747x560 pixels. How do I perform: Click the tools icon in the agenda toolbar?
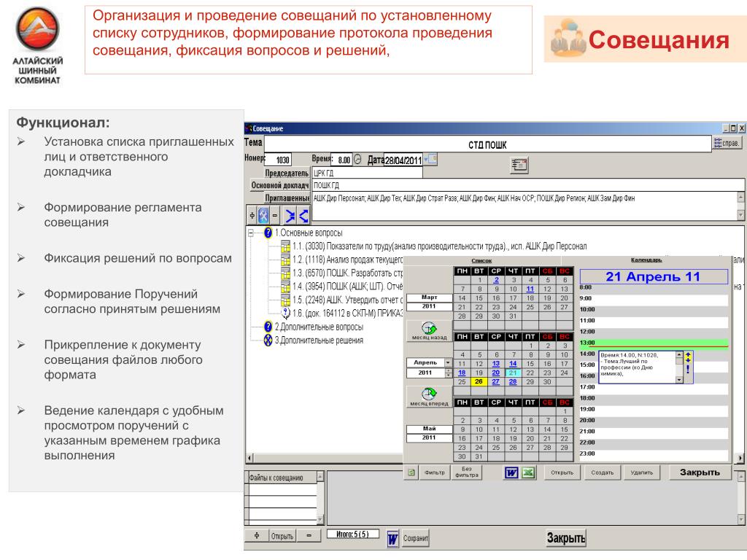click(263, 216)
